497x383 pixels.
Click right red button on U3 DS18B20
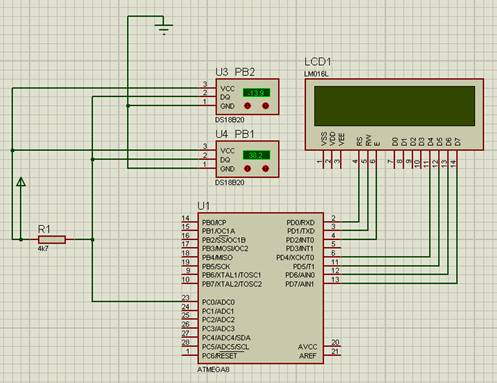[x=265, y=106]
